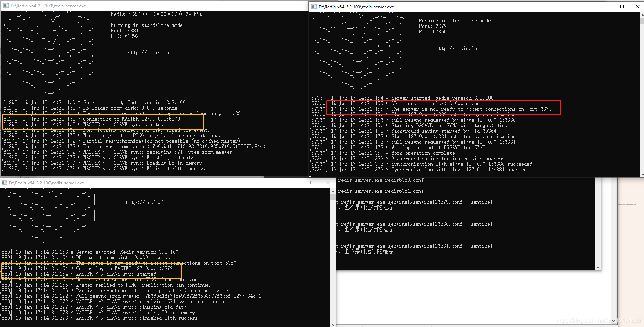
Task: Click the 'Starting BGSAVE for SYNC with target: disk' line
Action: click(408, 125)
